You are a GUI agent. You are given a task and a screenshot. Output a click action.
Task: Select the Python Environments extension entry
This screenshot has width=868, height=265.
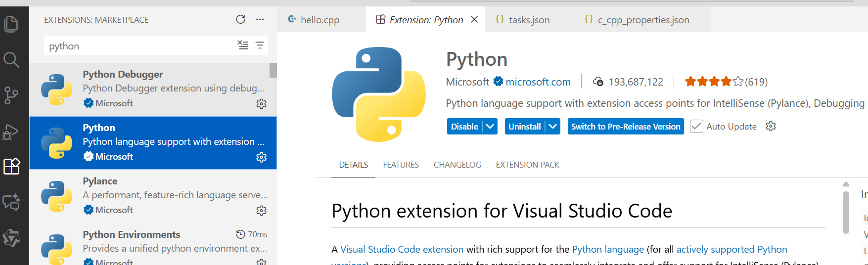(x=153, y=244)
